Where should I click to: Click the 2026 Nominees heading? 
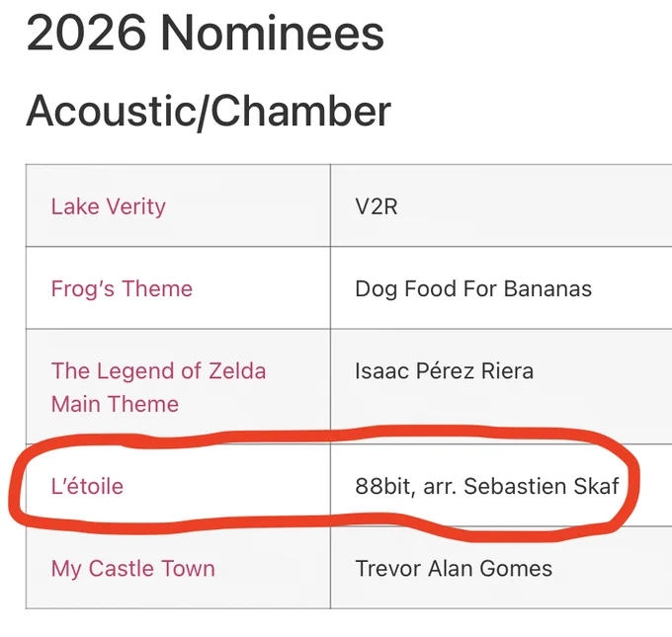tap(205, 34)
